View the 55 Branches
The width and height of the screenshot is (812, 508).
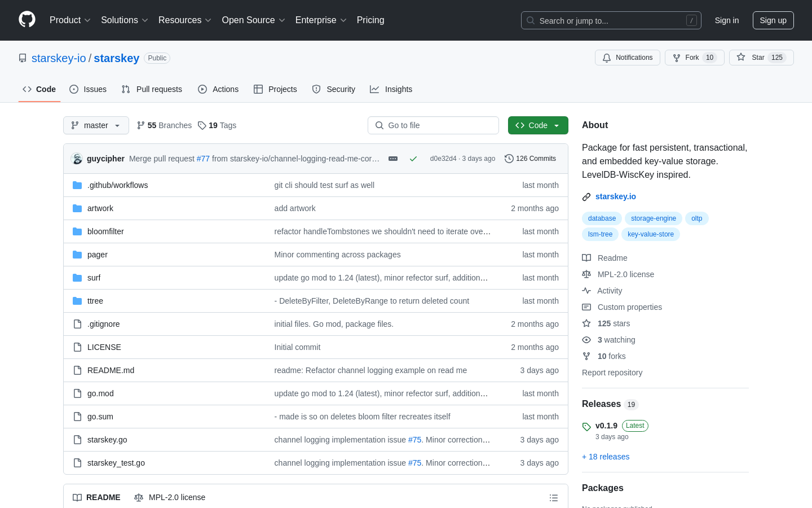pos(164,125)
